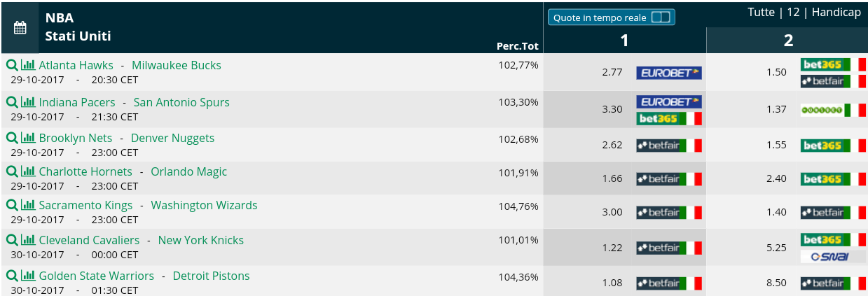Open statistics chart icon for Indiana Pacers match
This screenshot has height=296, width=868.
click(28, 102)
